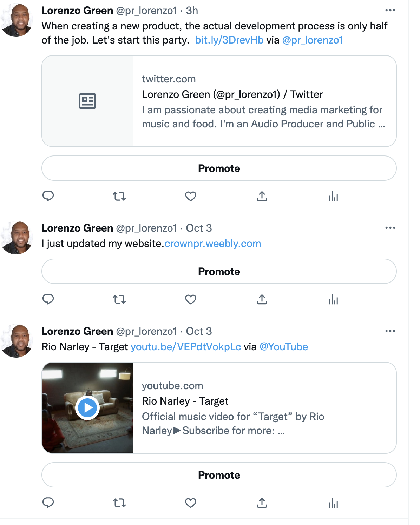Image resolution: width=420 pixels, height=525 pixels.
Task: Reply to the website update tweet
Action: pyautogui.click(x=48, y=299)
